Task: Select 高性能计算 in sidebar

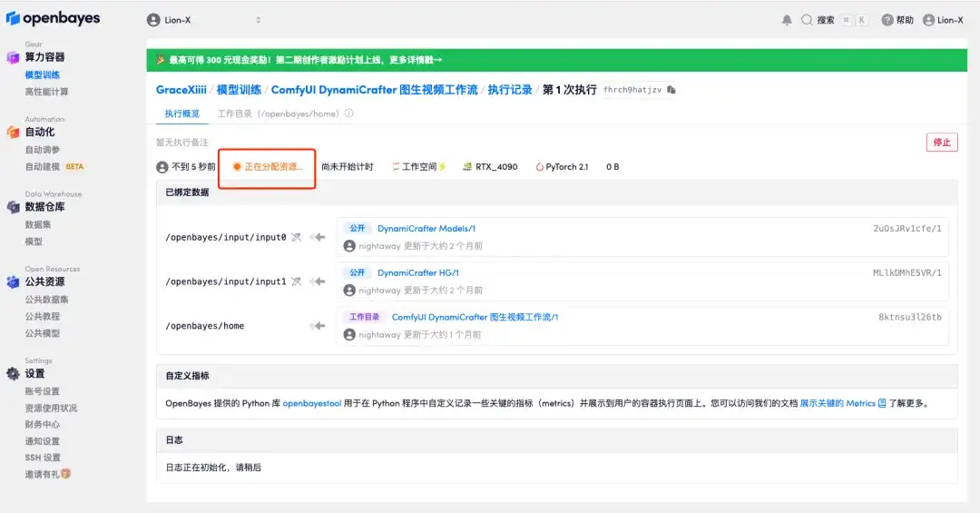Action: tap(47, 92)
